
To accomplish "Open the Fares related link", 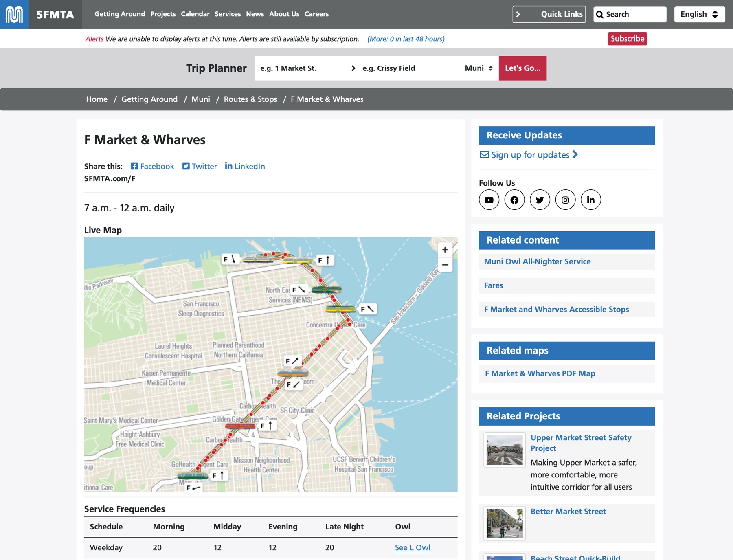I will point(494,286).
